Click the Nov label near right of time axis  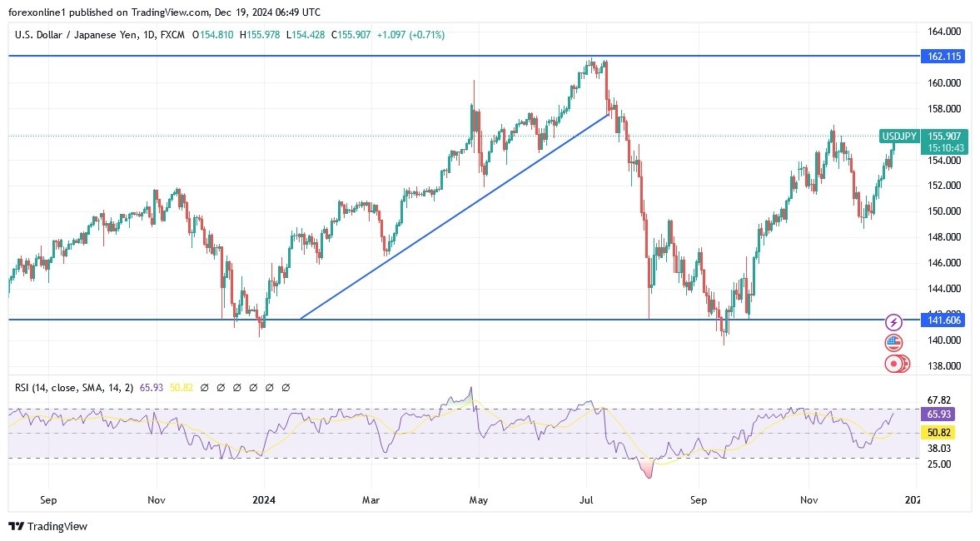[x=807, y=500]
